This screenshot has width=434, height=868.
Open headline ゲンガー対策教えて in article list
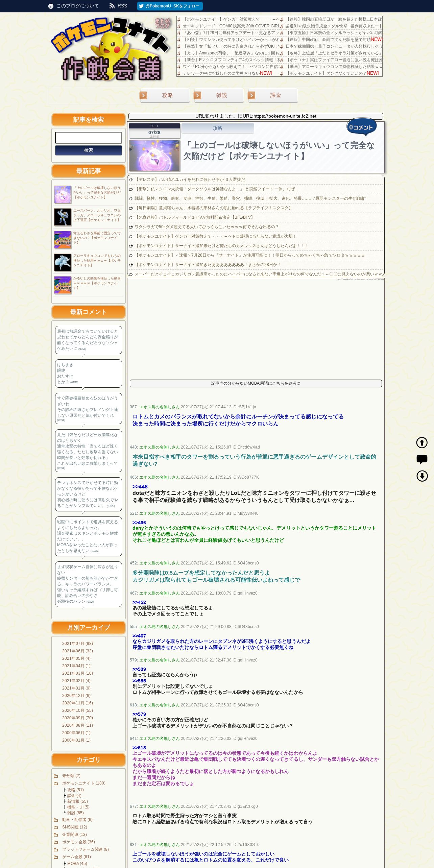pyautogui.click(x=216, y=236)
